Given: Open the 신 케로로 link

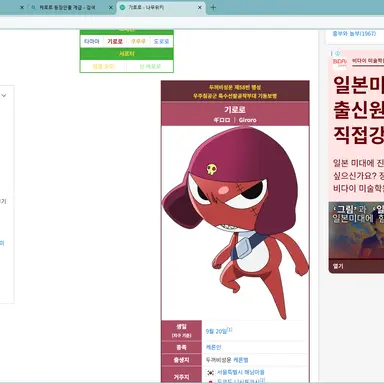Looking at the screenshot, I should click(x=150, y=66).
